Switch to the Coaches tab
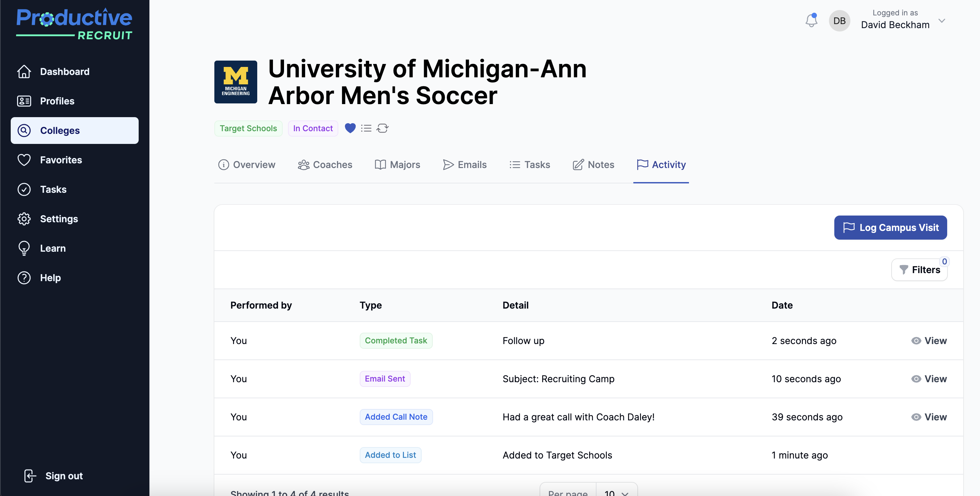The image size is (980, 496). [x=325, y=165]
